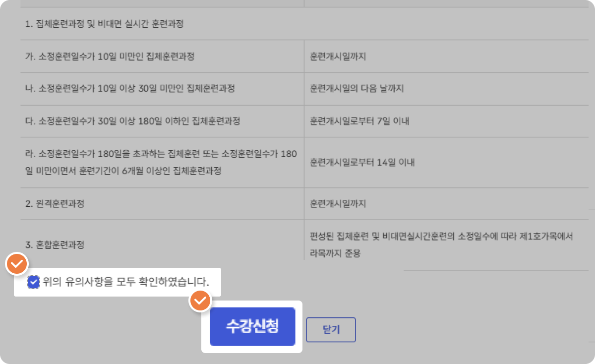
Task: Select the 나. 10일 이상 30일 미만 row text
Action: [x=130, y=89]
